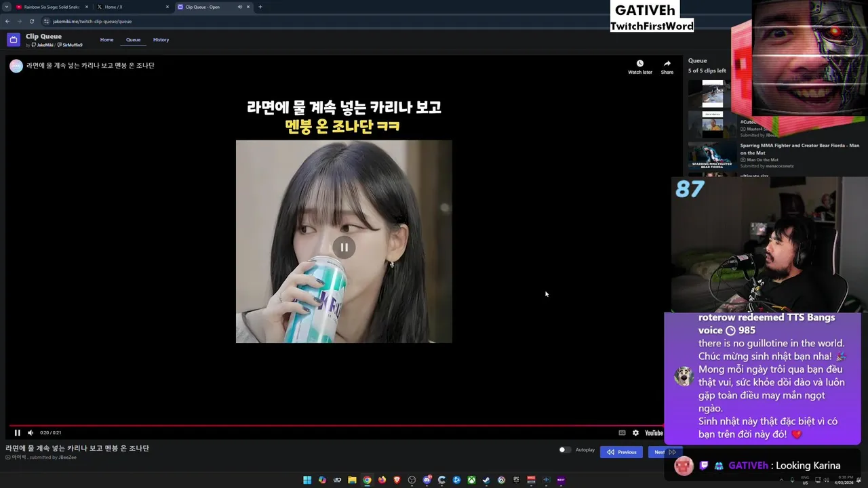Viewport: 868px width, 488px height.
Task: Click the Next clip button
Action: tap(665, 452)
